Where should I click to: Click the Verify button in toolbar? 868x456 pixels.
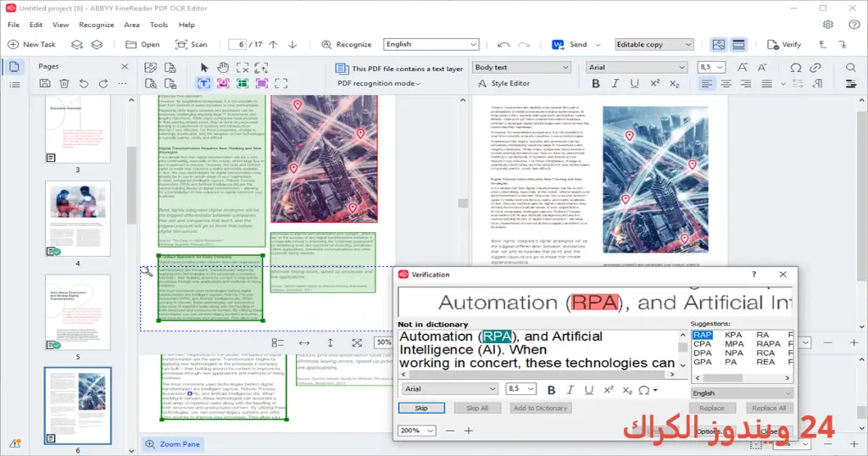click(x=784, y=44)
